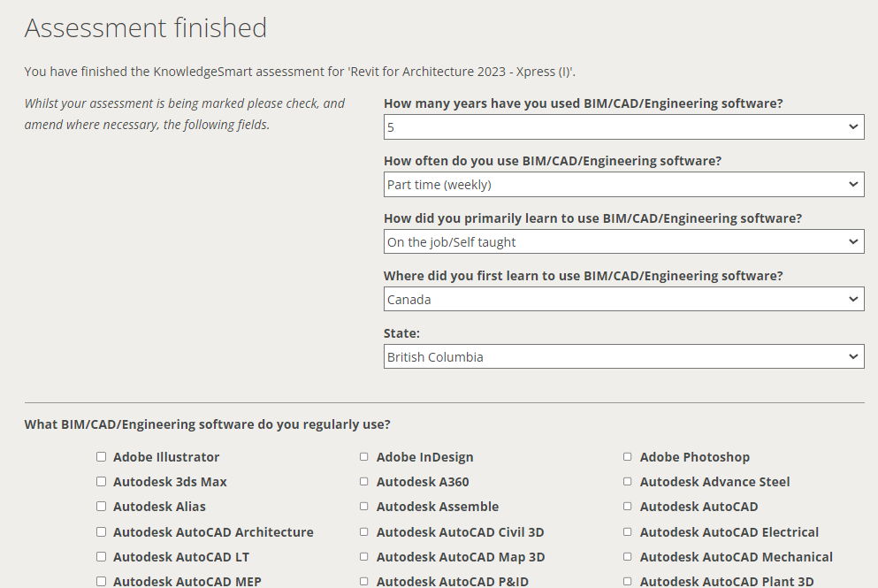Click the 'Assessment finished' heading

[x=146, y=28]
